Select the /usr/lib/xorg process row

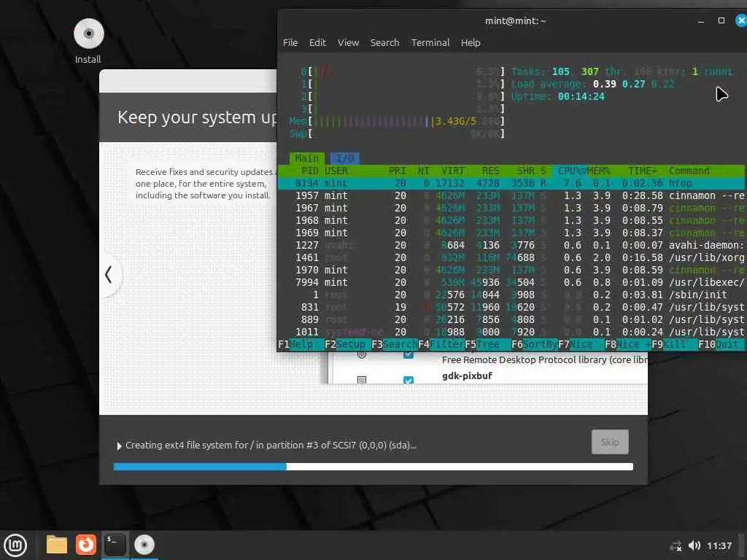pos(511,257)
